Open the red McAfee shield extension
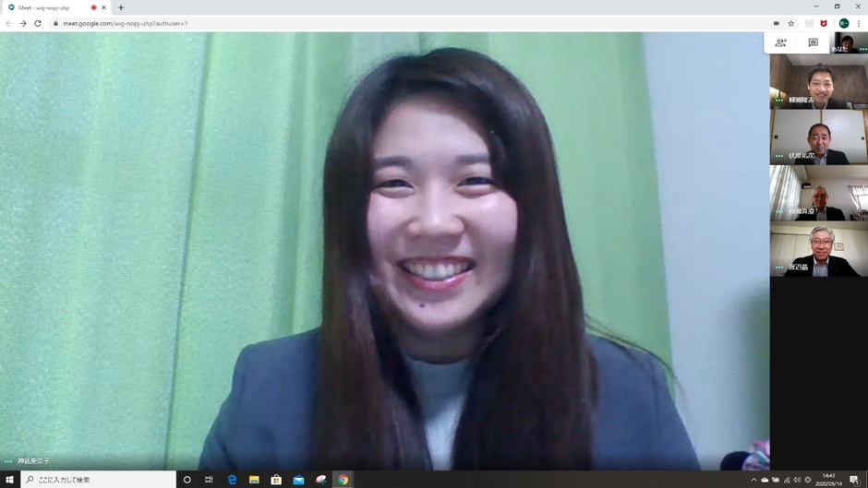Image resolution: width=868 pixels, height=488 pixels. [824, 23]
